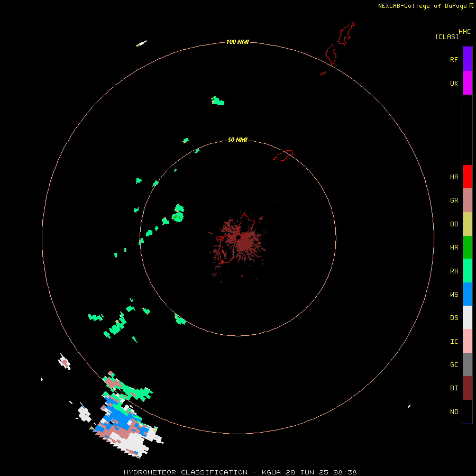Image resolution: width=476 pixels, height=476 pixels.
Task: Click the RF purple legend swatch
Action: pos(467,59)
